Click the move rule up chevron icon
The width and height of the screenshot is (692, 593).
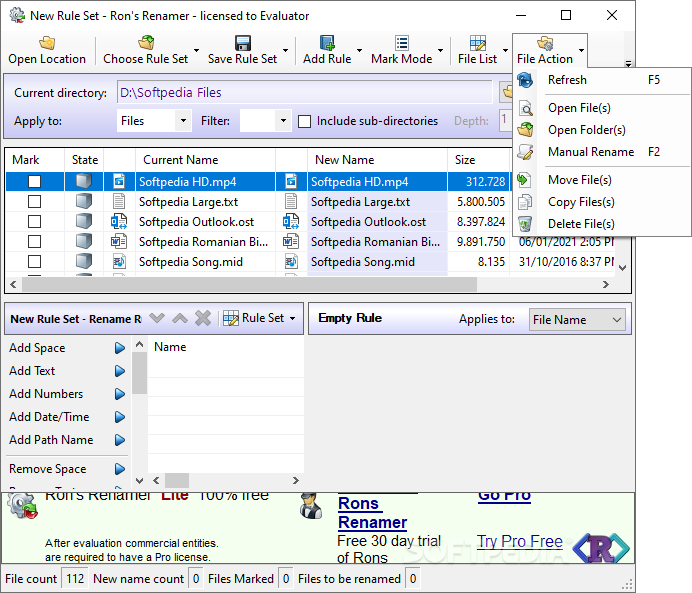(x=180, y=318)
